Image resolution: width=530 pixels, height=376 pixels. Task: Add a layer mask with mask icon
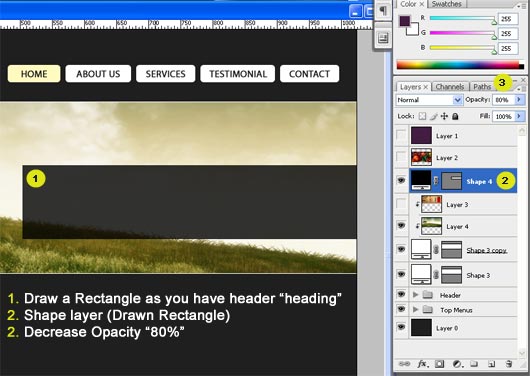click(x=439, y=364)
